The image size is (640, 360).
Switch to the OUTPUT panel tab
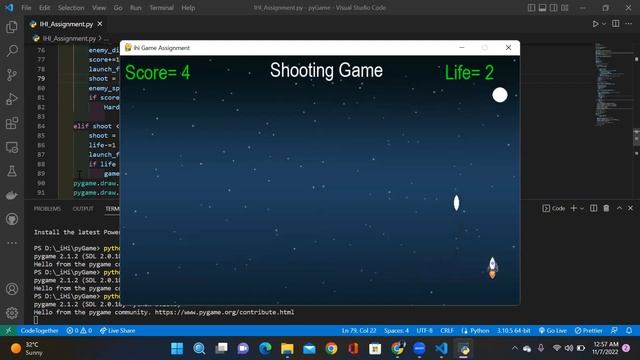pos(83,209)
